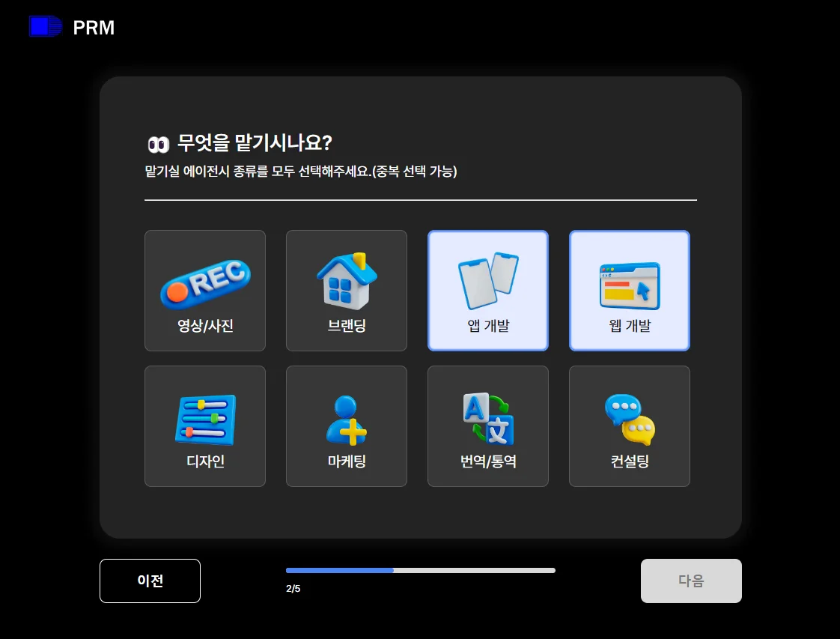Toggle the 영상/사진 text label
This screenshot has width=840, height=639.
[x=205, y=326]
